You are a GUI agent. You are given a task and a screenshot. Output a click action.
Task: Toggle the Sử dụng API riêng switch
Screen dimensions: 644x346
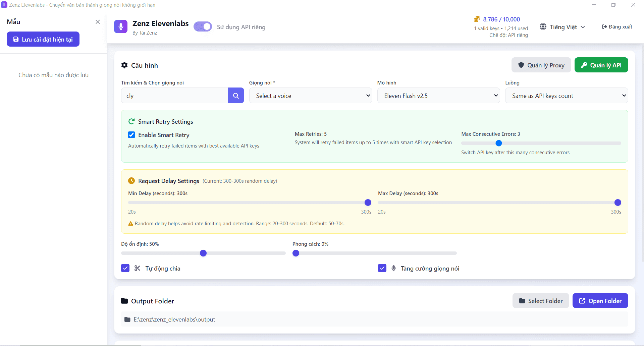point(203,26)
